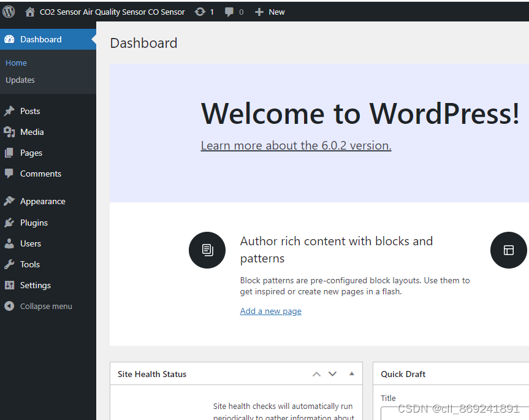Click New in the admin bar

pos(276,12)
